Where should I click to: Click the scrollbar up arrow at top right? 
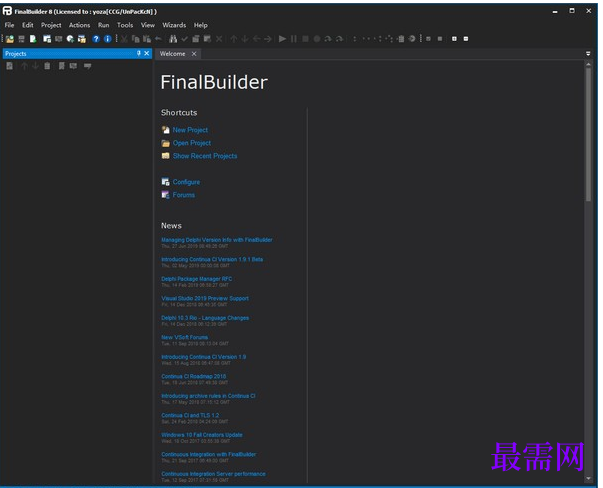[x=588, y=65]
